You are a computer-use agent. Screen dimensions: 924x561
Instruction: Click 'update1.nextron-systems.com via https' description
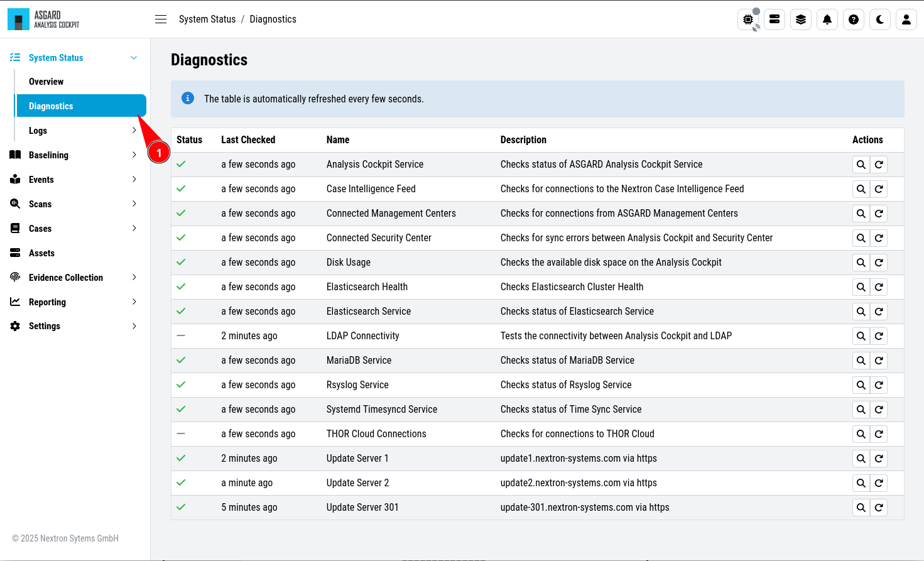(x=579, y=459)
